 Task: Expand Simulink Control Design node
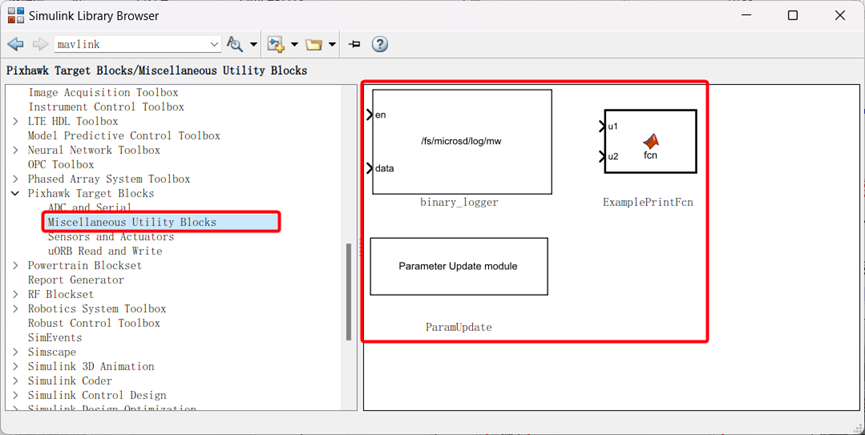pos(15,395)
